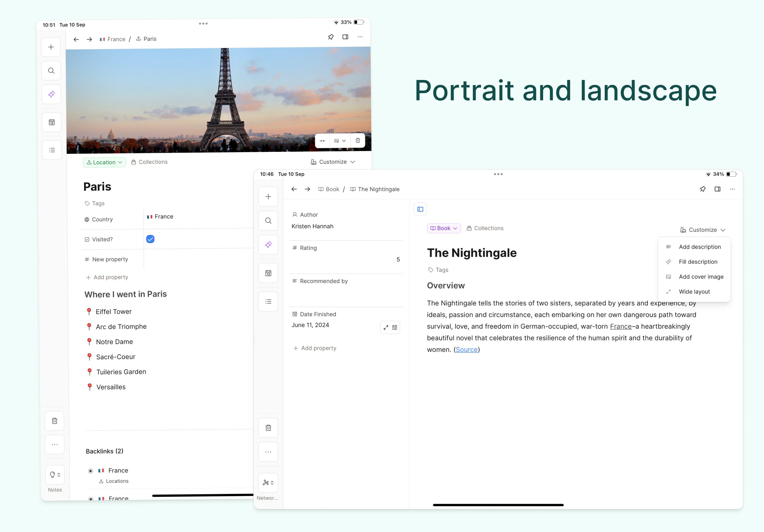Open the Customize dropdown on Paris page
Image resolution: width=764 pixels, height=532 pixels.
point(333,162)
